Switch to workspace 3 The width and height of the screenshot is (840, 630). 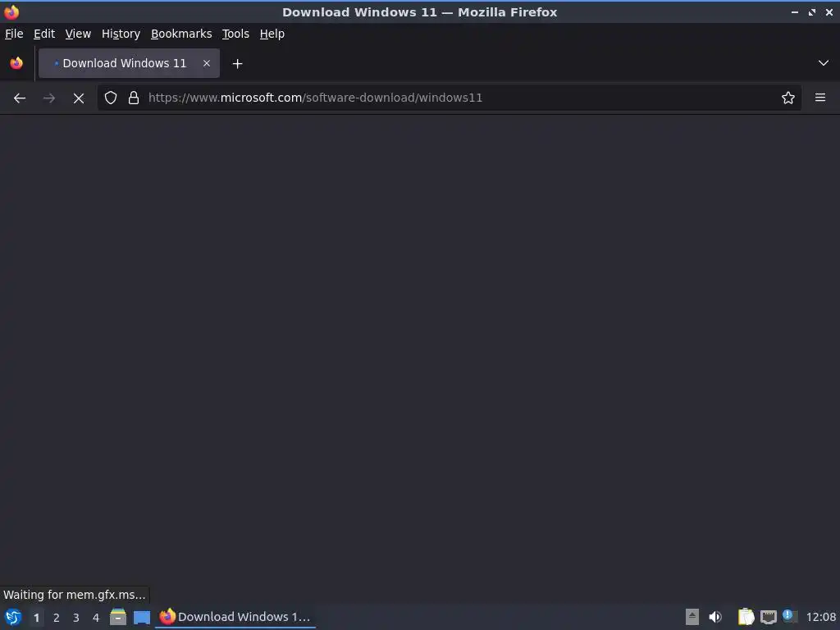(x=76, y=618)
